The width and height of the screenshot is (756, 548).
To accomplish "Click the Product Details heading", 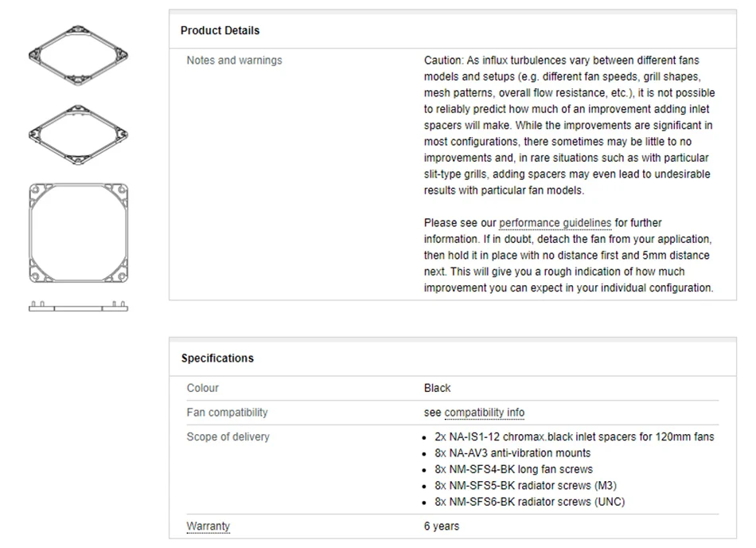I will (220, 30).
